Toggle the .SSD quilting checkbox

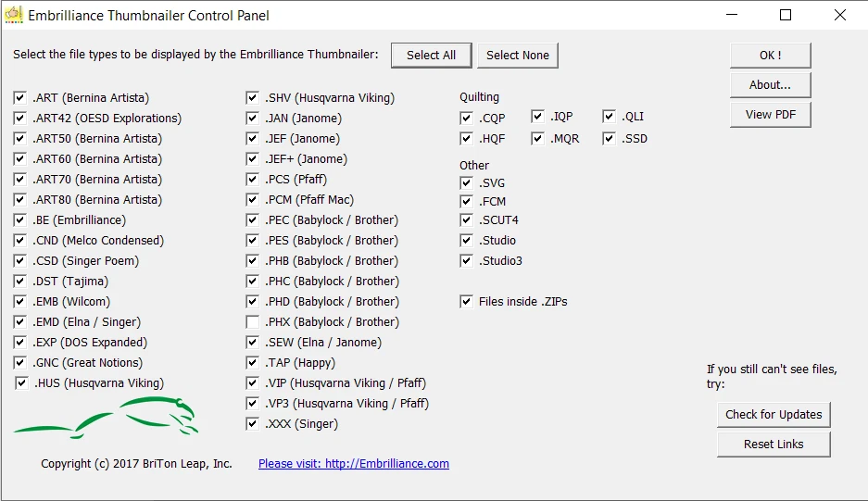609,138
